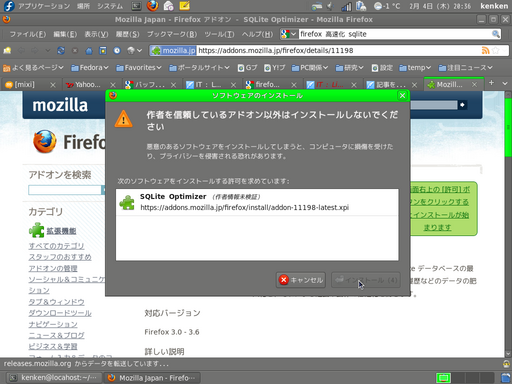Focus the firefox 高速化 sqlite search box
512x384 pixels.
[x=395, y=34]
